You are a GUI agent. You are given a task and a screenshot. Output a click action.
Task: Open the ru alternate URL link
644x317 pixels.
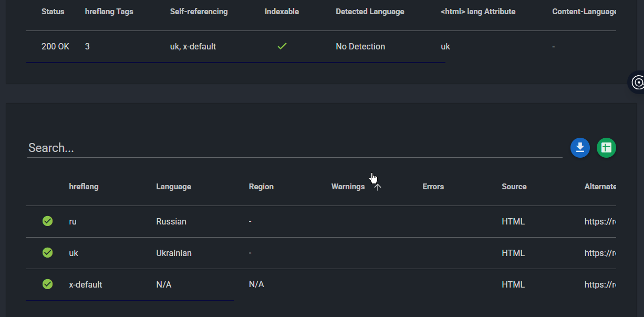600,221
